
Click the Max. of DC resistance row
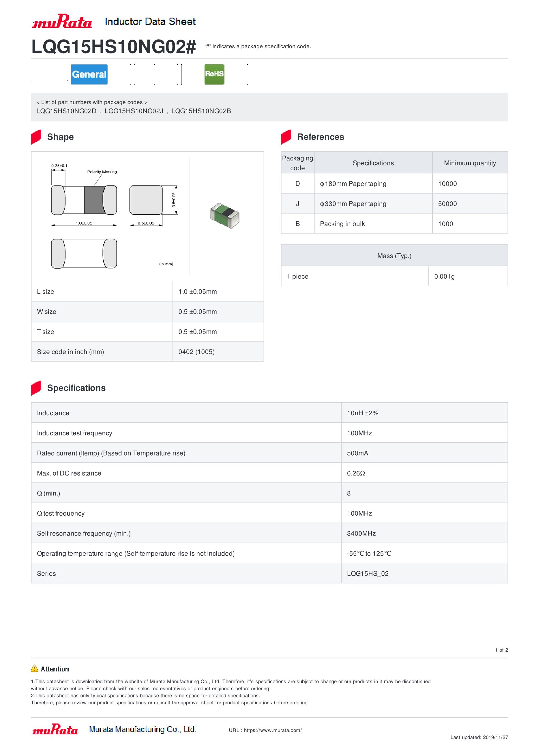pyautogui.click(x=69, y=473)
